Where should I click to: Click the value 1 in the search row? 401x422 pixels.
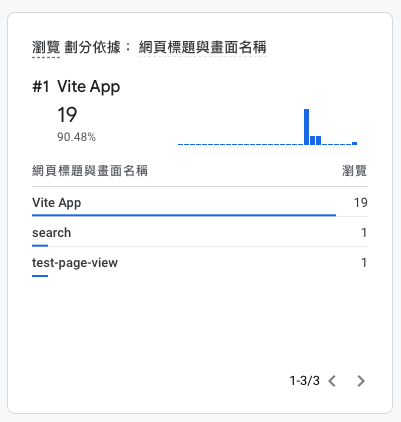(364, 232)
